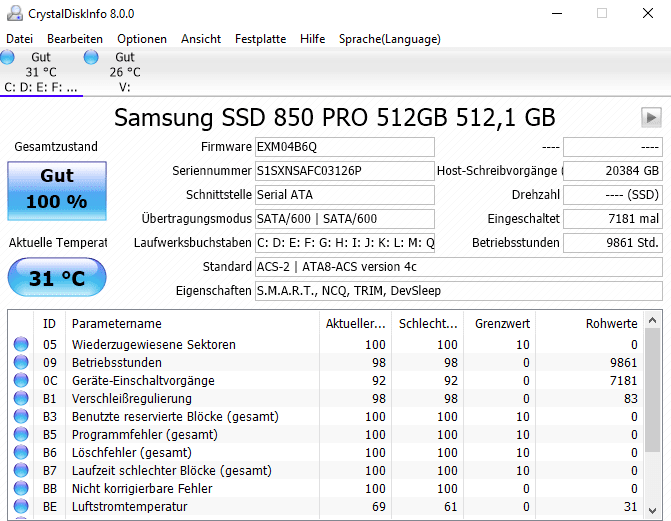The width and height of the screenshot is (671, 521).
Task: Minimize the CrystalDiskInfo window
Action: [557, 13]
